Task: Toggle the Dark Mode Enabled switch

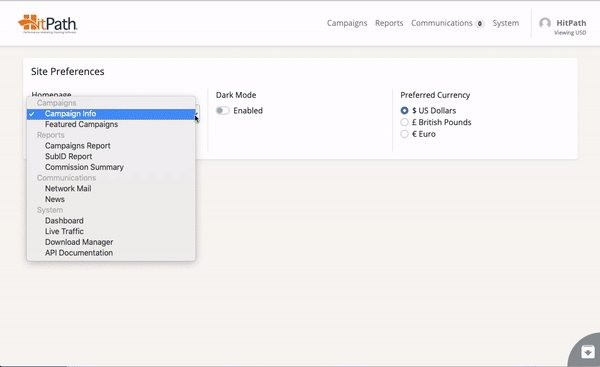Action: 222,111
